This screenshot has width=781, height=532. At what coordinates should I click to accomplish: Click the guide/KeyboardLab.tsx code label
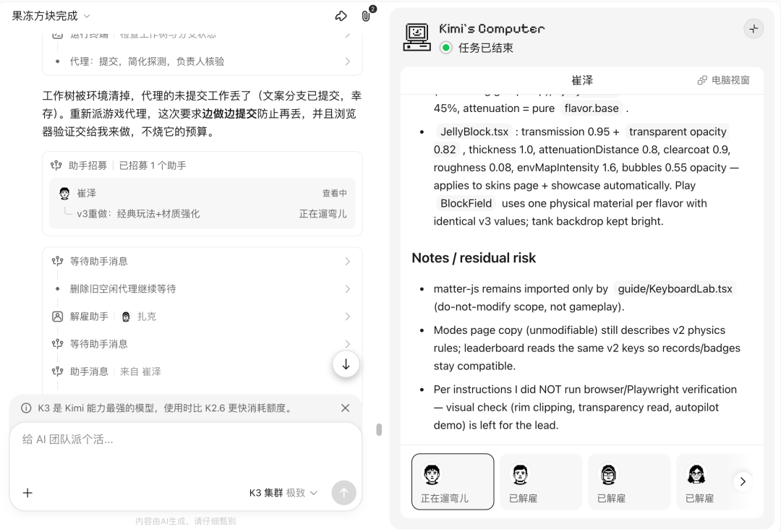[675, 288]
